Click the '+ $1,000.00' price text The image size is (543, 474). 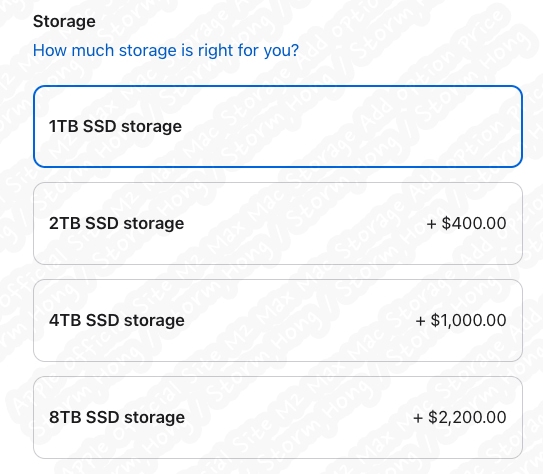pyautogui.click(x=461, y=320)
